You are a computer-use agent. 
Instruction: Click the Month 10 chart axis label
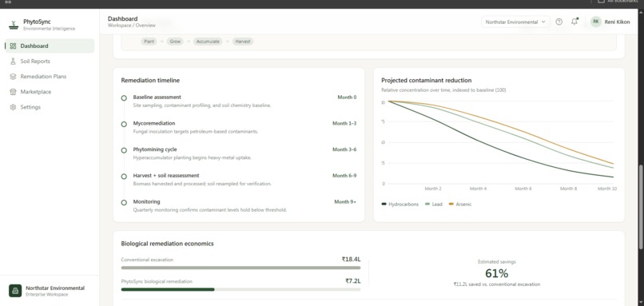(607, 189)
